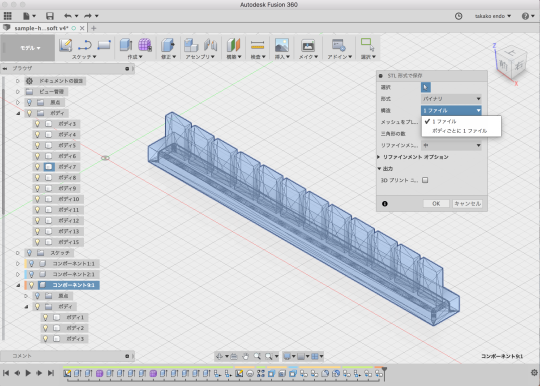The width and height of the screenshot is (540, 386).
Task: Expand the コンポーネント1:1 node
Action: pyautogui.click(x=18, y=264)
